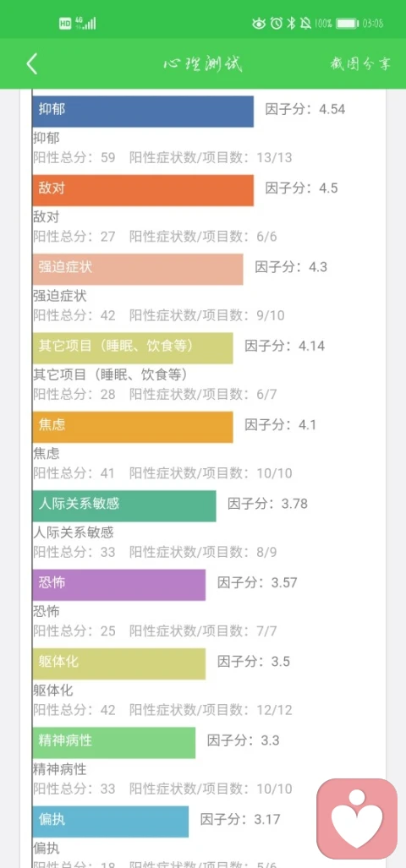
Task: Tap the 强迫症状 salmon bar
Action: (x=137, y=269)
